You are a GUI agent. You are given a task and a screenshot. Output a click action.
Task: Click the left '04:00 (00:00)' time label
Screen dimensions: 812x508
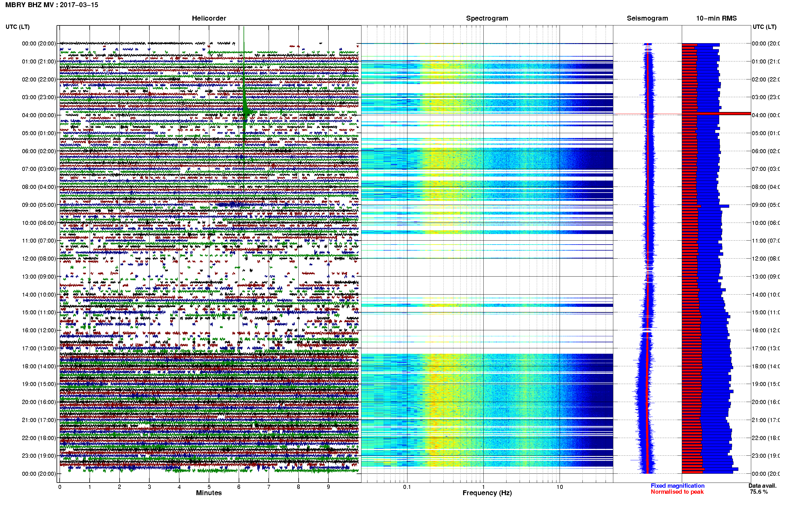(39, 115)
